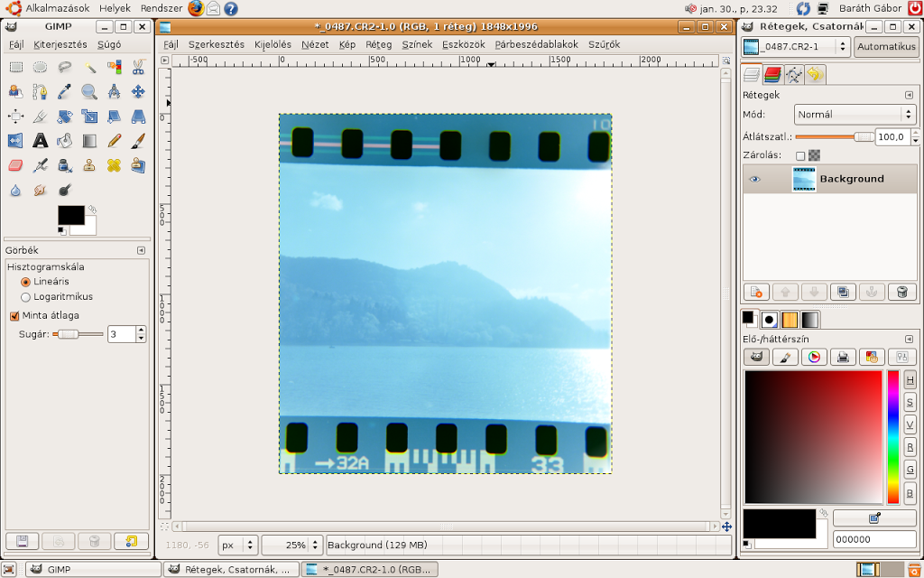Select the Ellipse Select tool
Image resolution: width=924 pixels, height=578 pixels.
pos(40,67)
